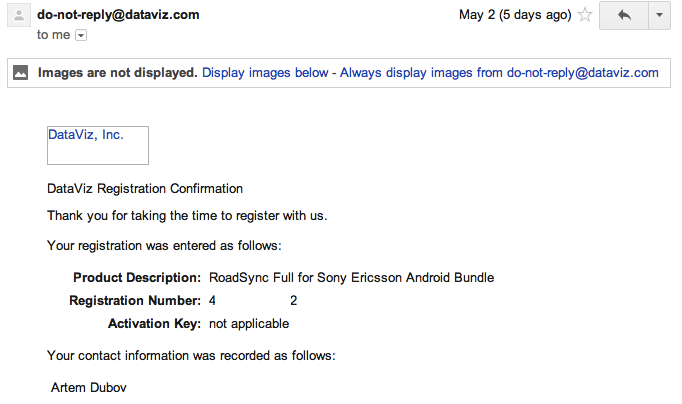Click the picture icon in the images notice
This screenshot has width=682, height=404.
[x=21, y=73]
